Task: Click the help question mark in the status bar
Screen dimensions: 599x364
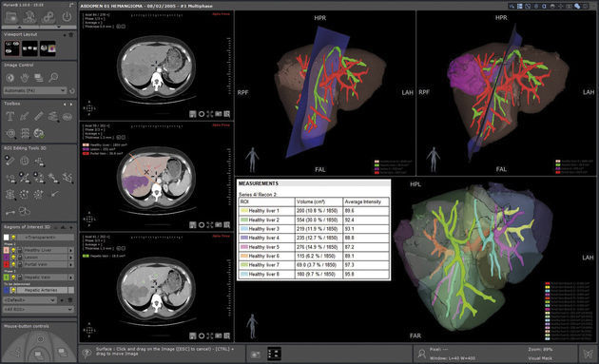Action: click(87, 353)
